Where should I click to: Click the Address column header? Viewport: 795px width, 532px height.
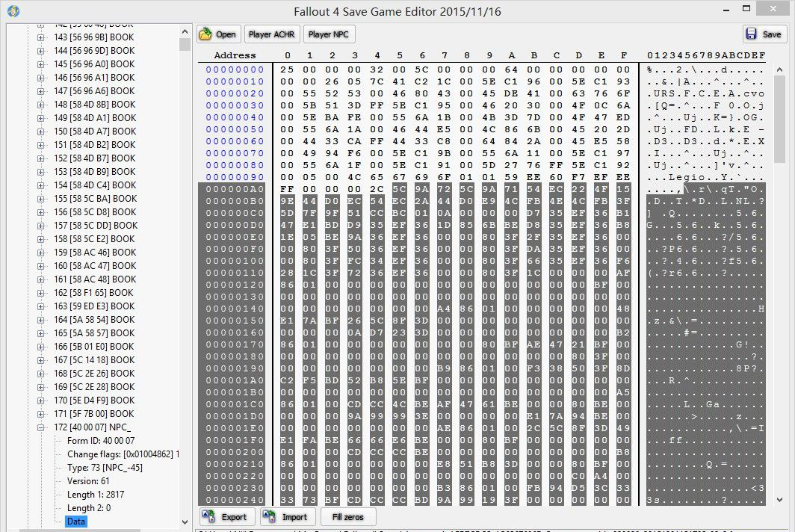[x=235, y=55]
